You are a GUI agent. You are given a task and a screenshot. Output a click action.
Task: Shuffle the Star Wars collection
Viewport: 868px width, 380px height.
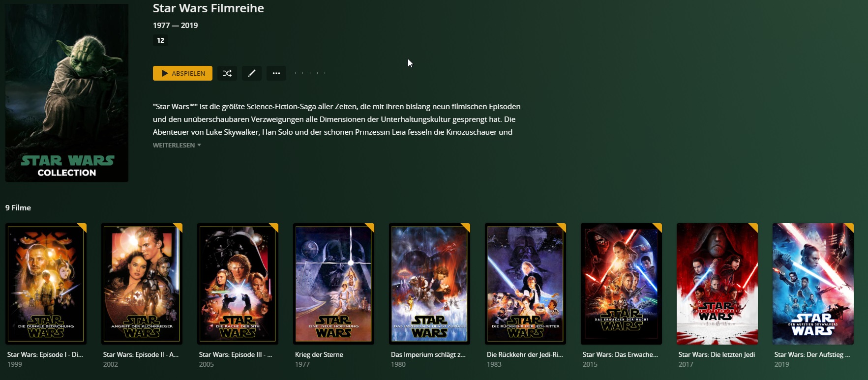point(227,73)
